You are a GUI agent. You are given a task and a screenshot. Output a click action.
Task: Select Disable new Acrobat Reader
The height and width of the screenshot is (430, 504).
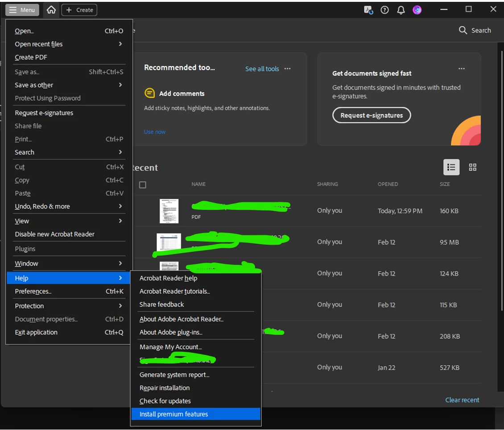click(69, 234)
